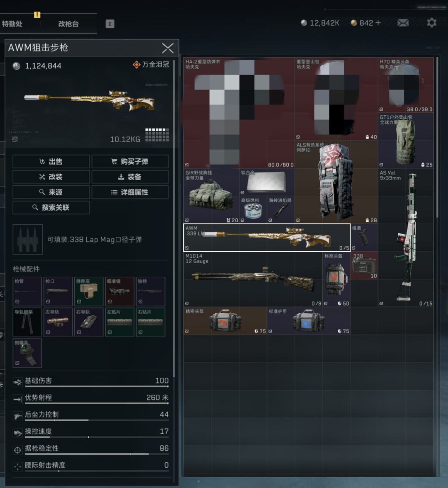
Task: Select the 海神消焰器 flash hider item
Action: 281,210
